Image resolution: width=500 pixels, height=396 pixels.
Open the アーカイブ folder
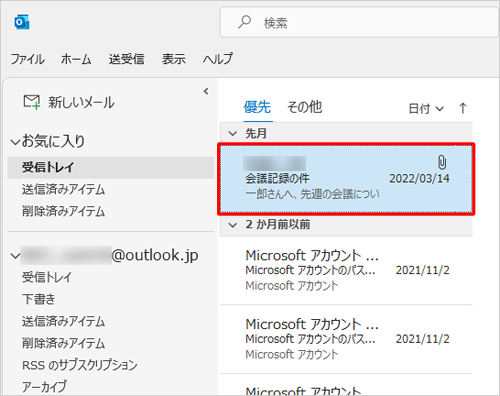(x=44, y=387)
